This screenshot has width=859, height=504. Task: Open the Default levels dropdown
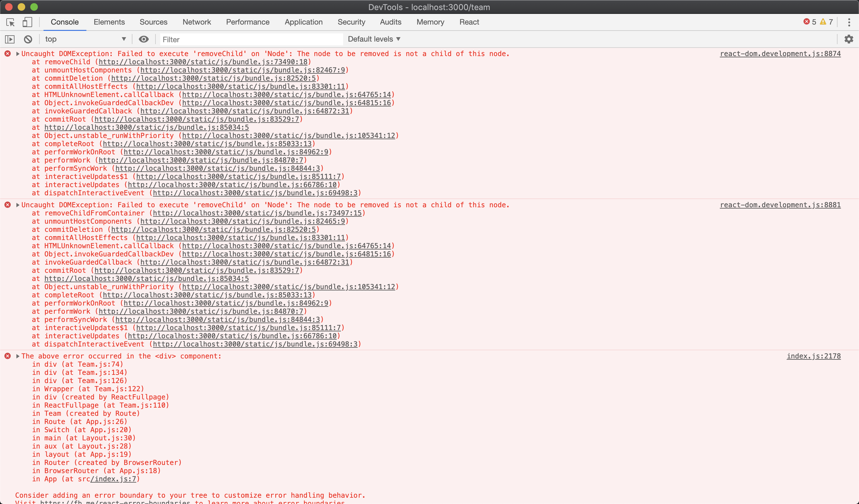coord(374,39)
